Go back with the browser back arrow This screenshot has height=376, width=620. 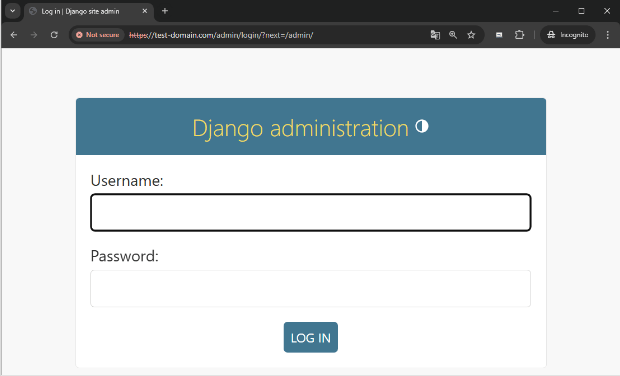pyautogui.click(x=14, y=35)
